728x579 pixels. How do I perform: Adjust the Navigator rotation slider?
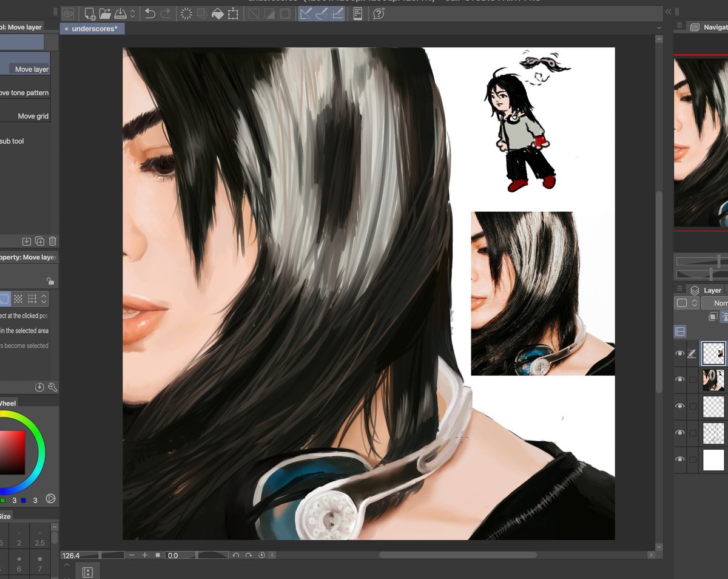click(702, 274)
